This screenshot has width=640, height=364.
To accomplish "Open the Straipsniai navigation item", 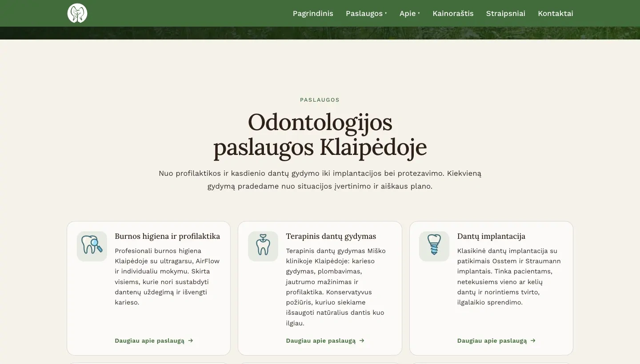I will tap(506, 13).
